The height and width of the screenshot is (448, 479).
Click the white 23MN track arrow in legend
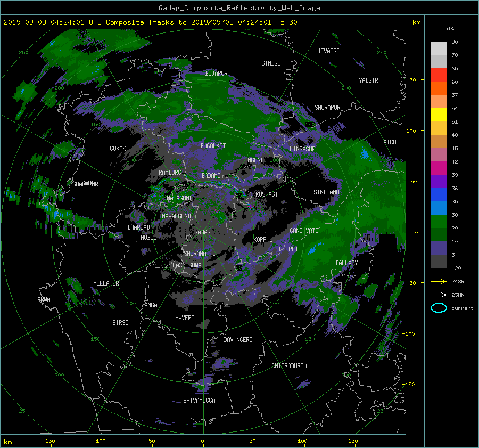tap(439, 295)
